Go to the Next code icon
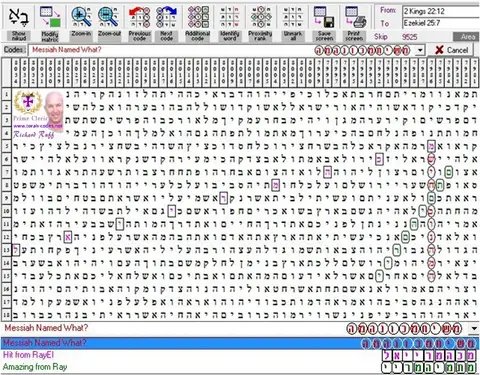 166,17
